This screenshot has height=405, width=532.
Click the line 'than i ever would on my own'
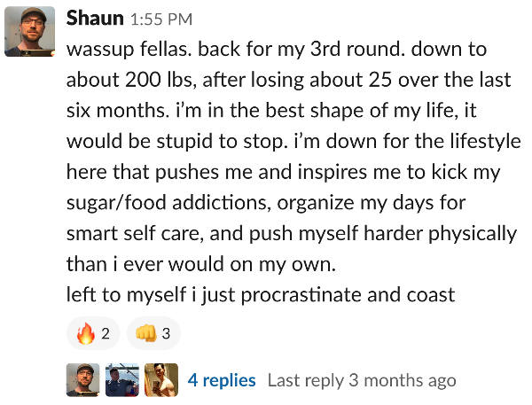[201, 264]
